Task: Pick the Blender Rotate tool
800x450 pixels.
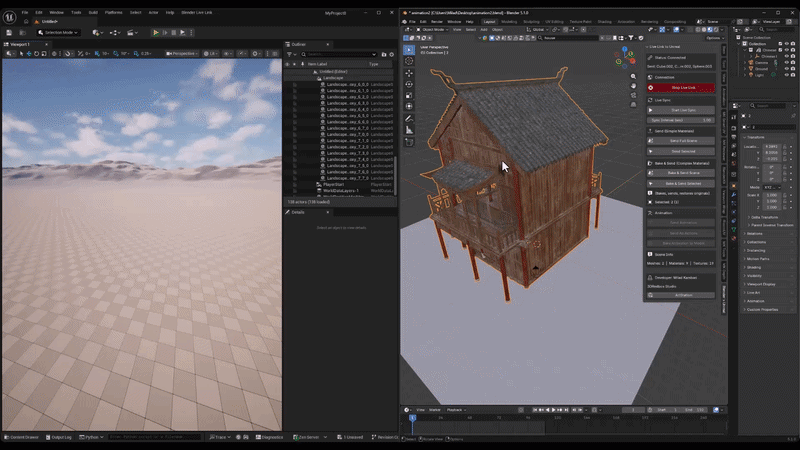Action: pos(409,84)
